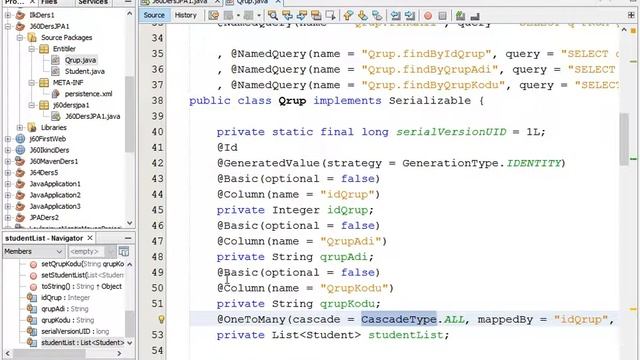This screenshot has width=640, height=360.
Task: Collapse J60DersJPA1 project node
Action: [x=8, y=27]
